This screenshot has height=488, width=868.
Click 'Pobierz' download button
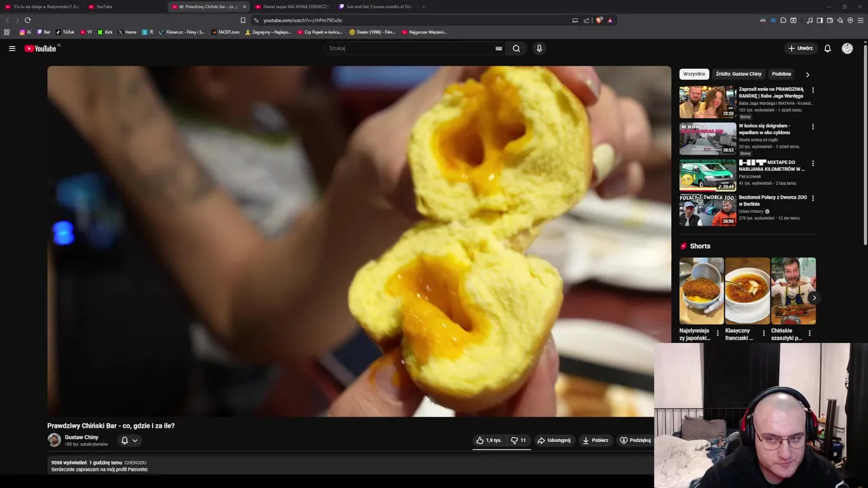(595, 441)
